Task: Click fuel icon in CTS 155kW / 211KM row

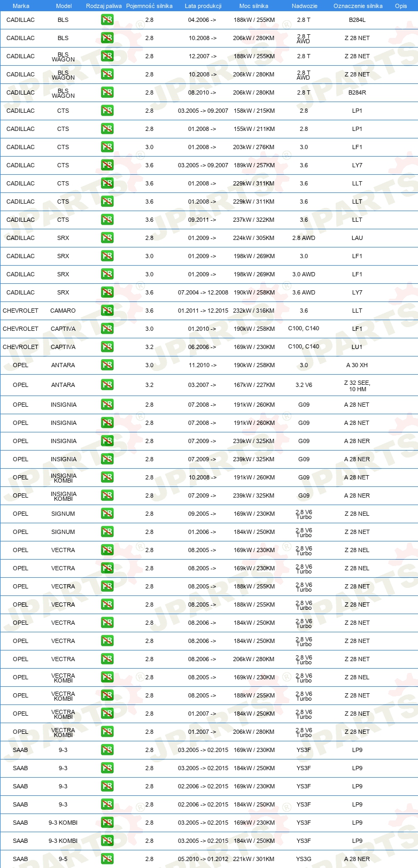Action: pyautogui.click(x=107, y=129)
